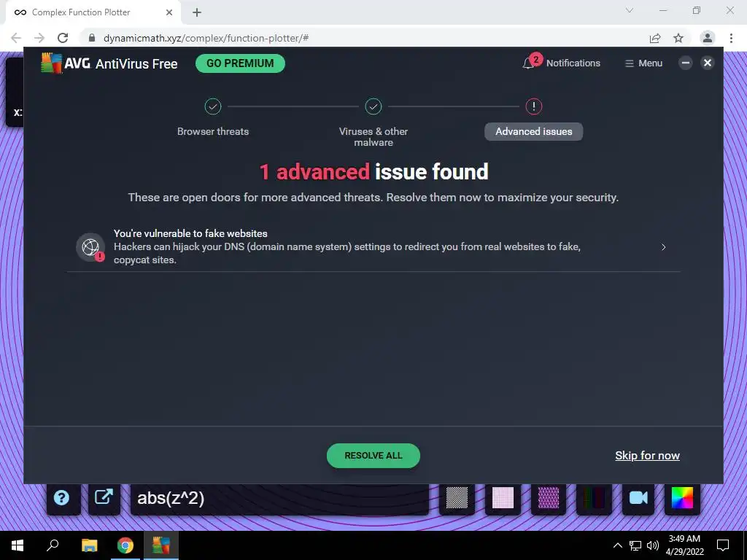Click the Viruses & other malware label
The width and height of the screenshot is (747, 560).
click(373, 136)
